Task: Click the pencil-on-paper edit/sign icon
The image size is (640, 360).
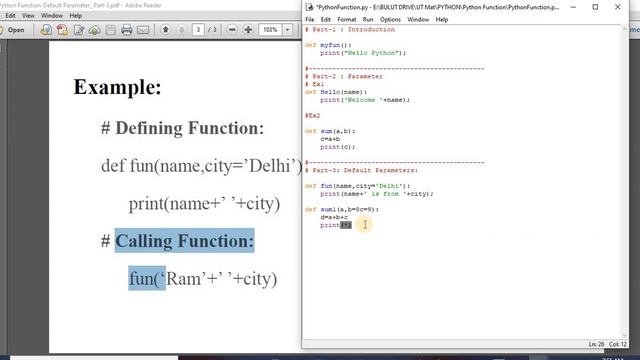Action: tap(78, 30)
